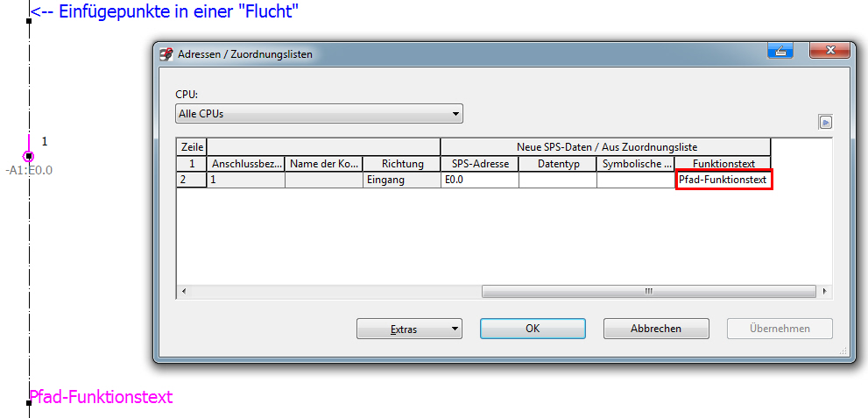Click the Neue SPS-Daten / Aus Zuordnungsliste header

coord(605,147)
